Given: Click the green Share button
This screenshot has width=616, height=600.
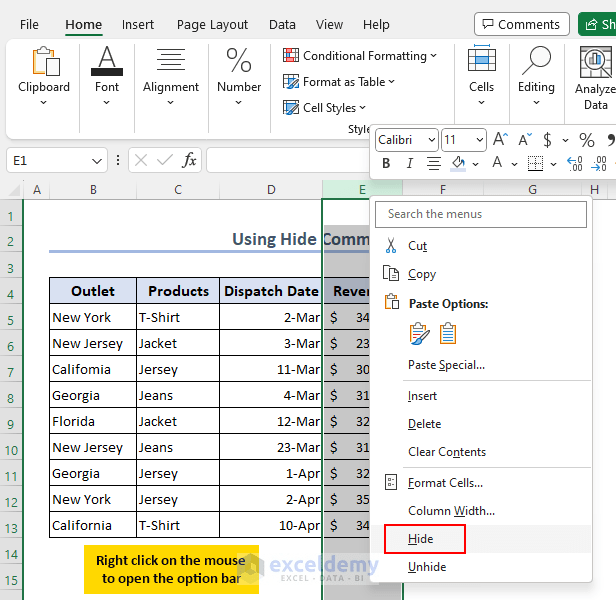Looking at the screenshot, I should click(598, 24).
